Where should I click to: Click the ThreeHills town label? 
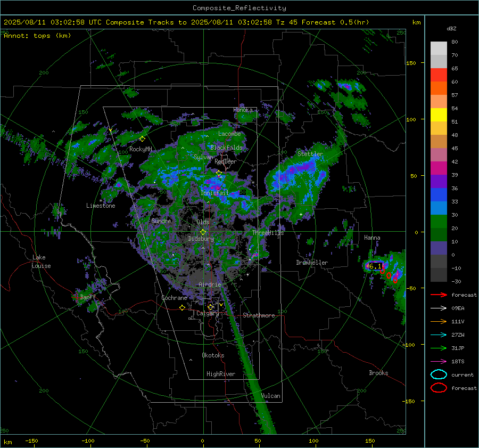268,233
